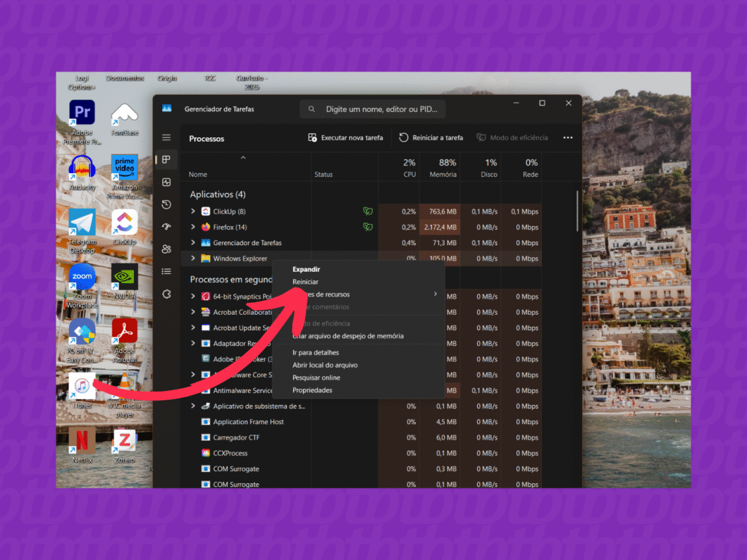
Task: Open the Users icon in sidebar
Action: point(166,249)
